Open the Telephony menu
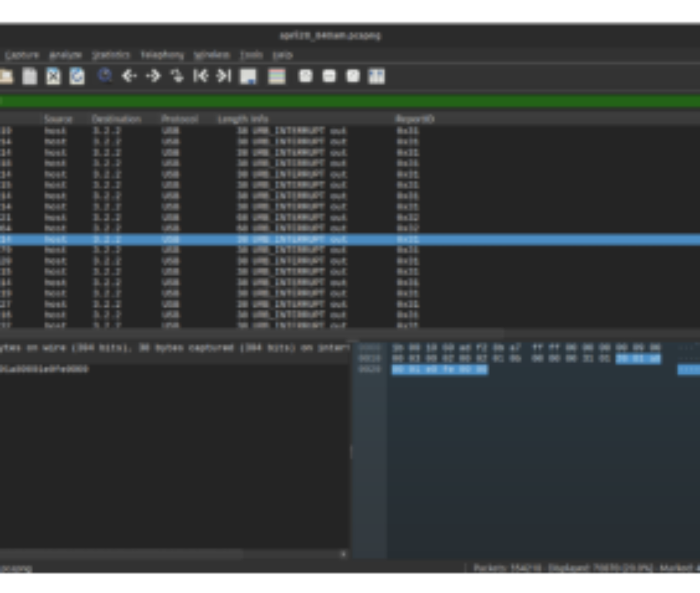Viewport: 700px width, 593px height. tap(162, 55)
